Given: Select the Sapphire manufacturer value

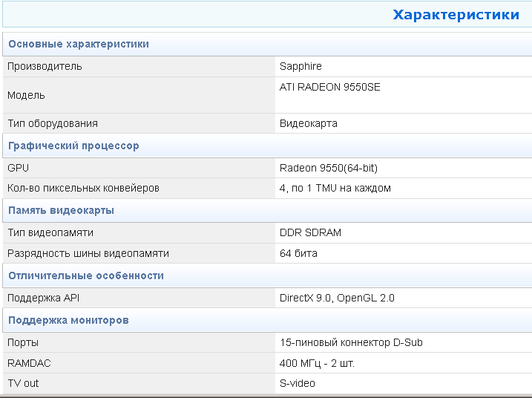Looking at the screenshot, I should pyautogui.click(x=301, y=66).
